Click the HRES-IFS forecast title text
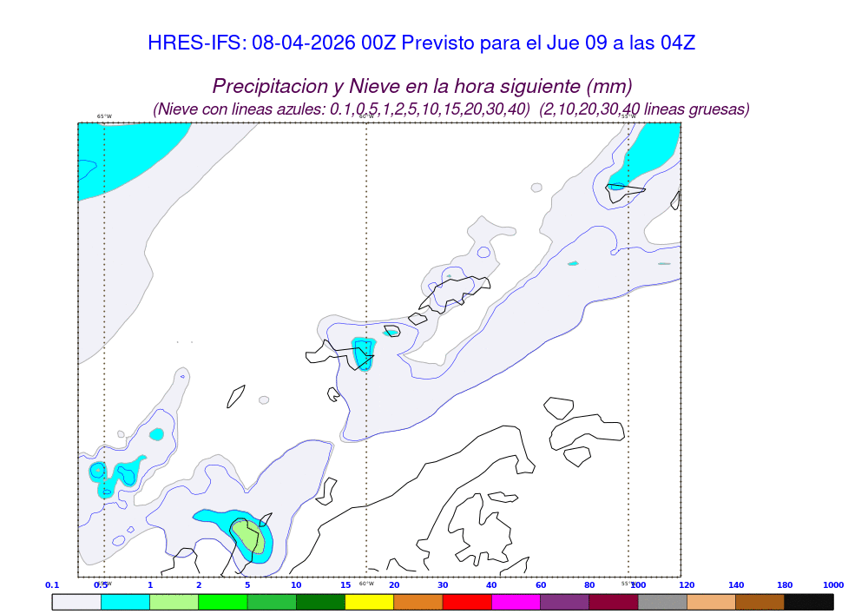The image size is (868, 614). click(421, 43)
